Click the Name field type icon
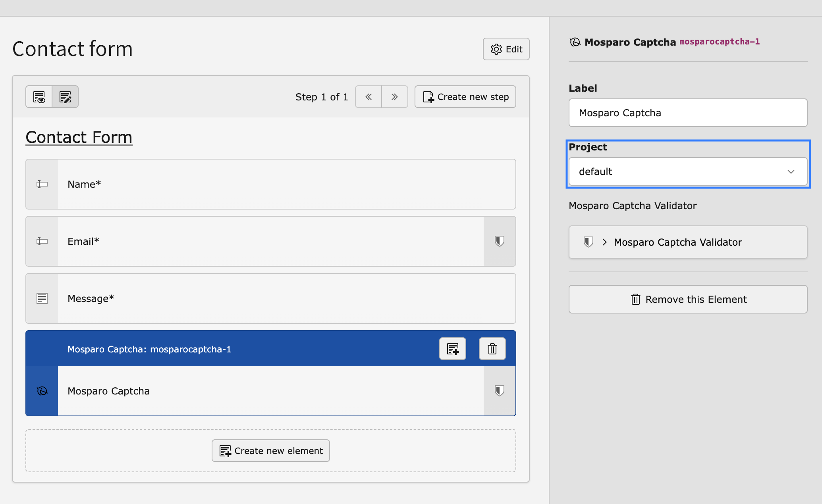Image resolution: width=822 pixels, height=504 pixels. click(x=41, y=184)
